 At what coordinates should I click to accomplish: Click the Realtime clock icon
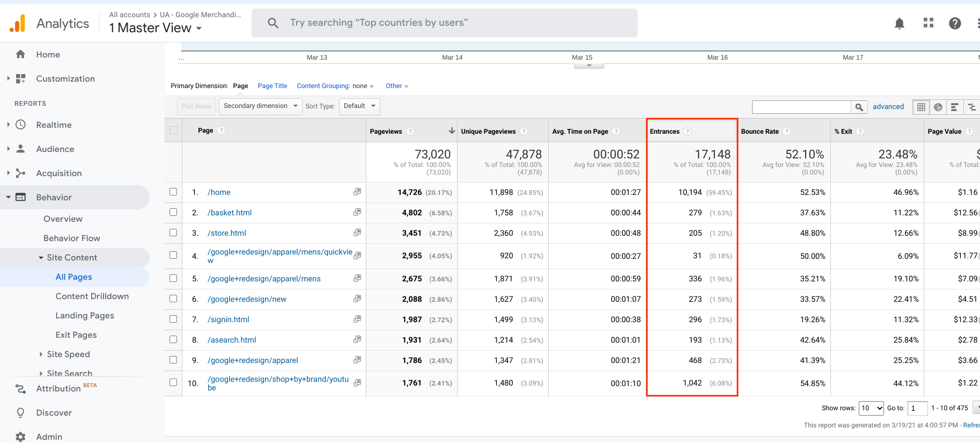(x=20, y=125)
